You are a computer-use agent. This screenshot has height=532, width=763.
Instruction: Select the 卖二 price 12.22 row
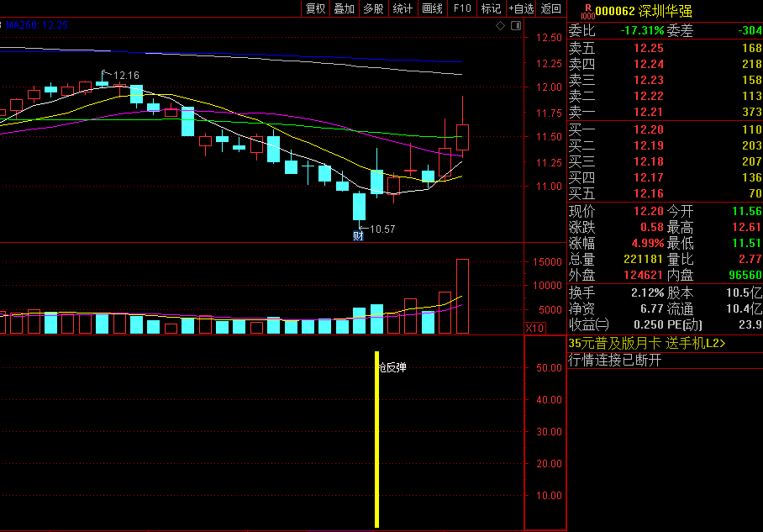click(665, 97)
